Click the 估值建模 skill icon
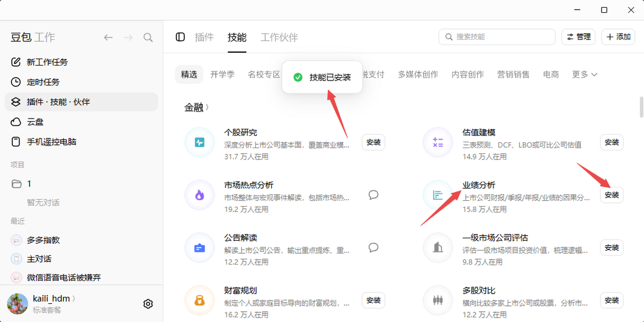644x322 pixels. pyautogui.click(x=438, y=142)
